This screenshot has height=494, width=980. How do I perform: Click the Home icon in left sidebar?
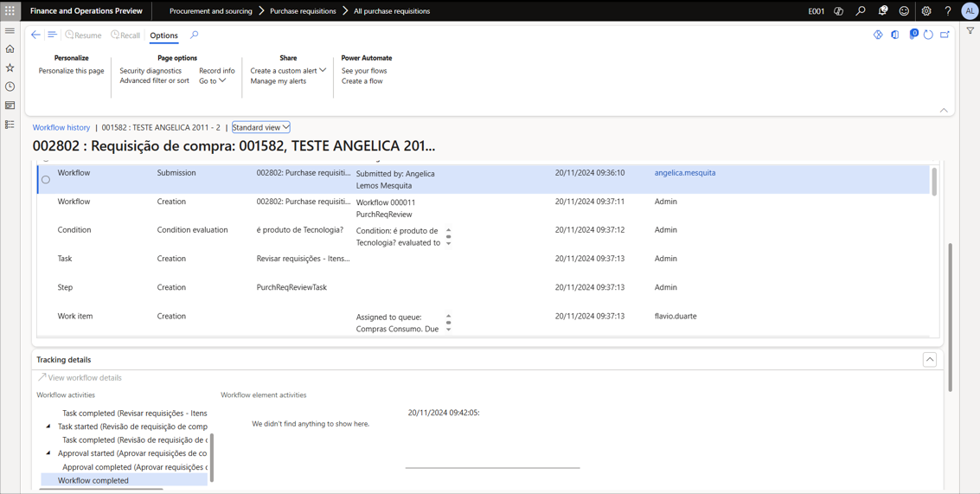10,49
